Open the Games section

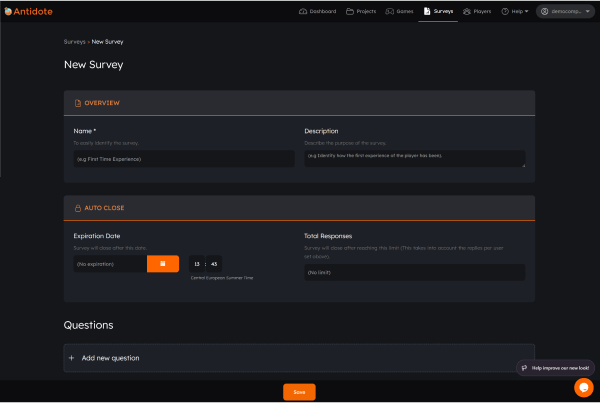[399, 12]
